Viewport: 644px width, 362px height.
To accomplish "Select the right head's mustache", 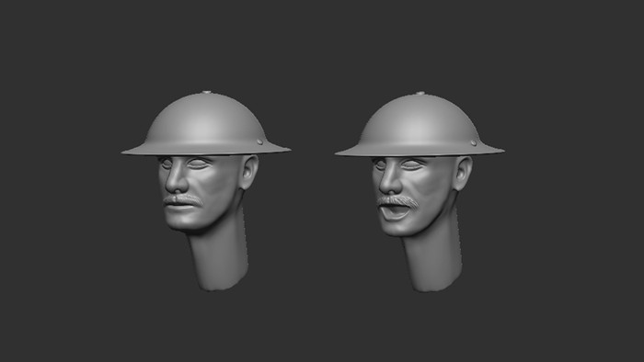I will (x=397, y=201).
